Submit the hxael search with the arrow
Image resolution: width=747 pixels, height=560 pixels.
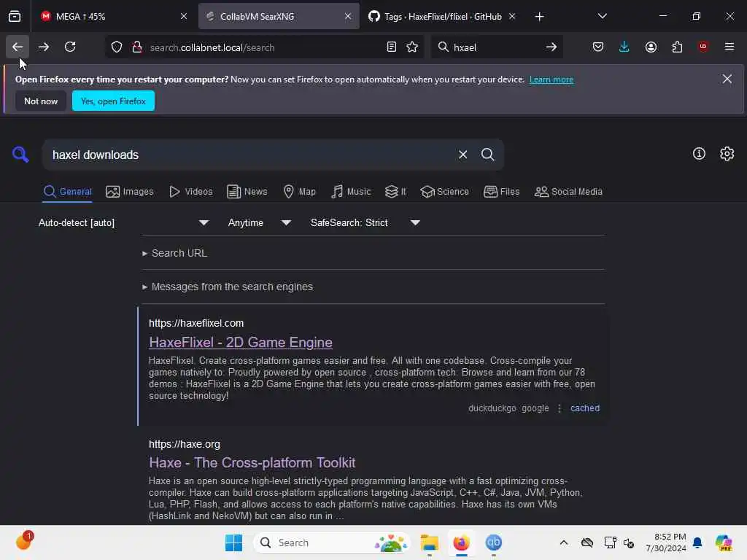coord(551,47)
